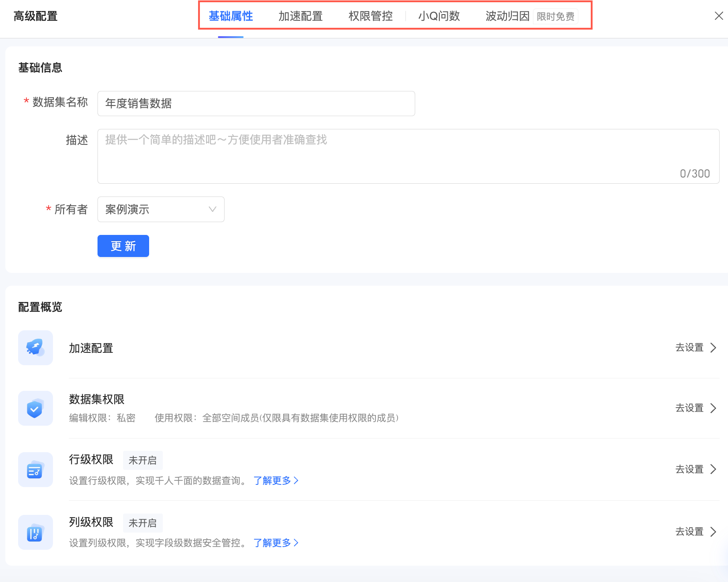Click the 基础信息 heading
Image resolution: width=728 pixels, height=582 pixels.
click(x=40, y=68)
